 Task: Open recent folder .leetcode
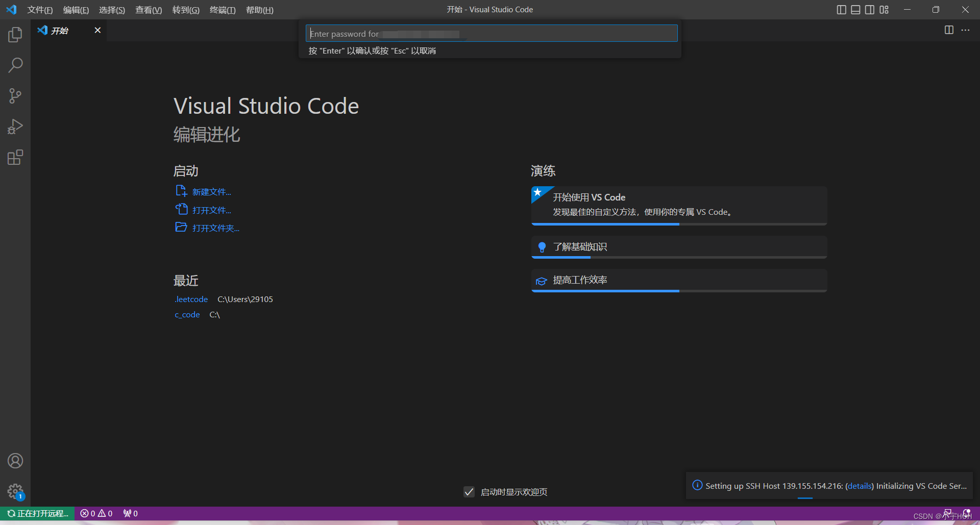[191, 299]
